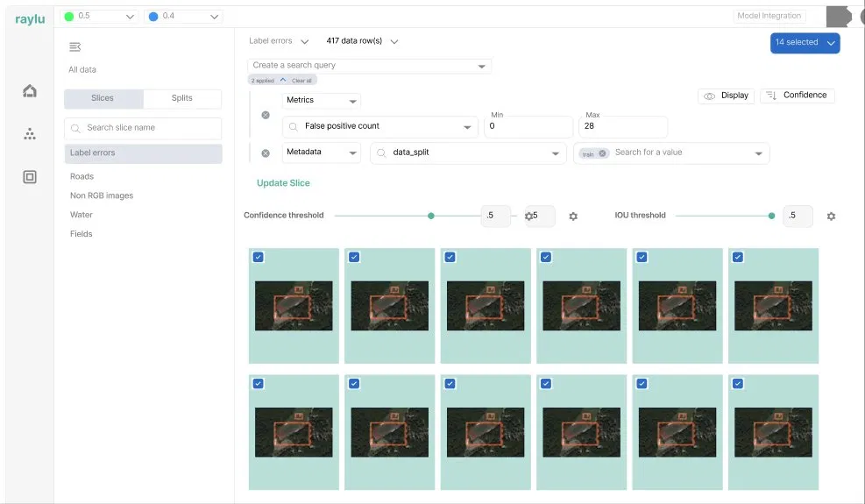
Task: Toggle checkbox on third image in top row
Action: click(450, 257)
